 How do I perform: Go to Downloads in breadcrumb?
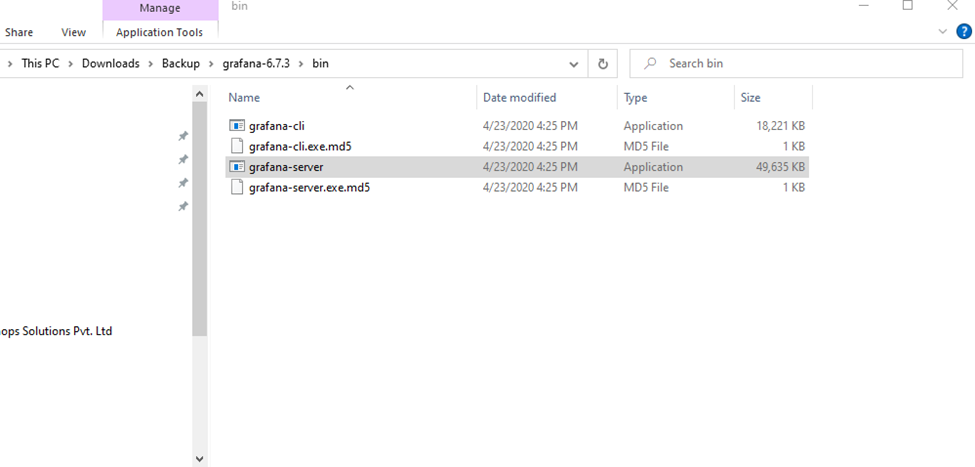pyautogui.click(x=111, y=63)
